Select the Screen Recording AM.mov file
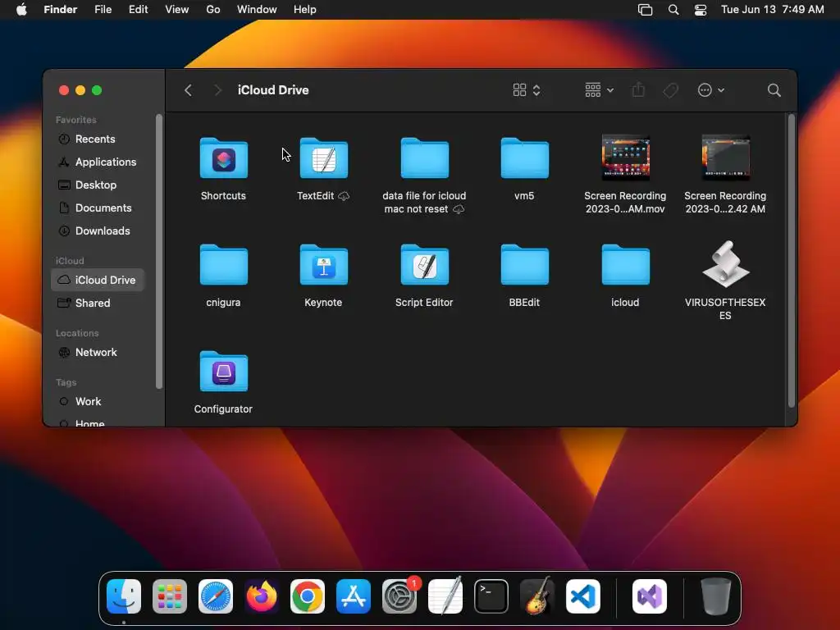This screenshot has height=630, width=840. coord(625,157)
